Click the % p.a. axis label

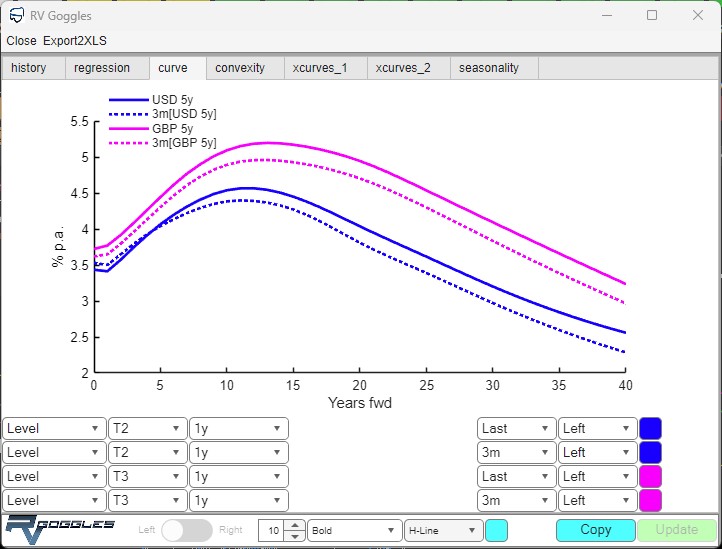tap(58, 246)
